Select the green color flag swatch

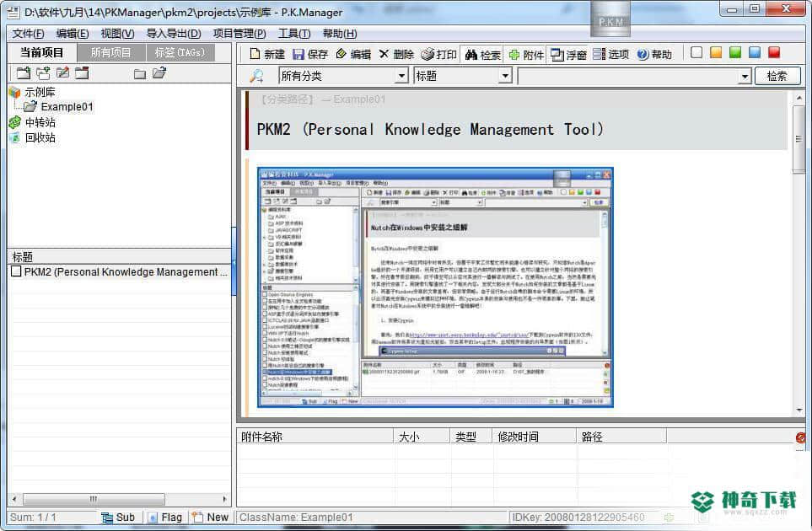734,53
